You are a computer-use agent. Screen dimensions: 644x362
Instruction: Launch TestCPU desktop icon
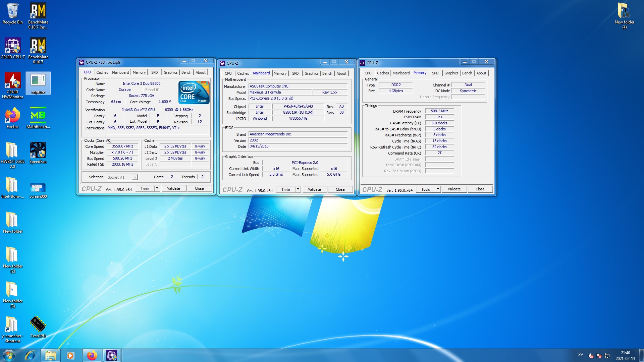[x=38, y=327]
